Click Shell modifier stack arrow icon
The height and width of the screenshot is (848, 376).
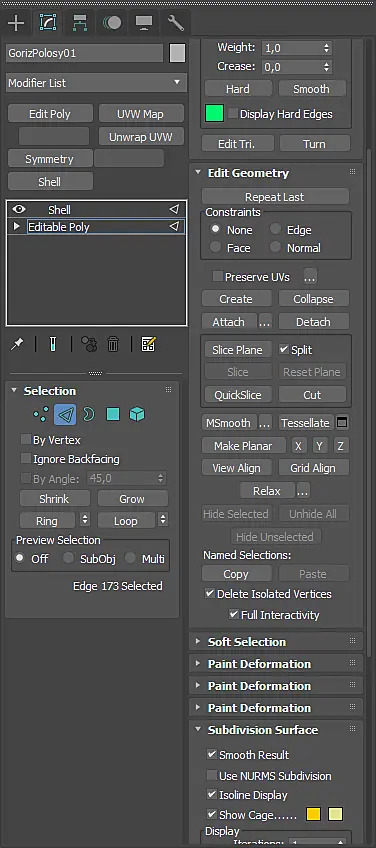click(x=174, y=209)
